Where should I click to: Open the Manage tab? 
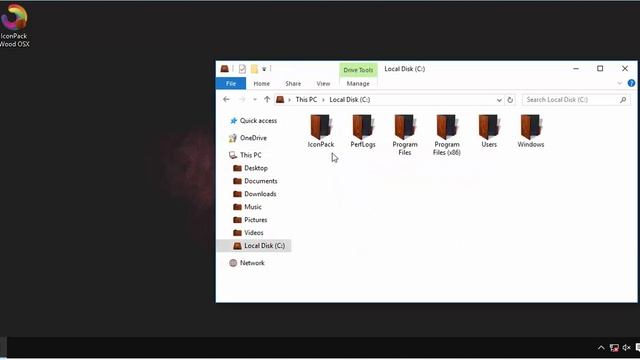358,83
